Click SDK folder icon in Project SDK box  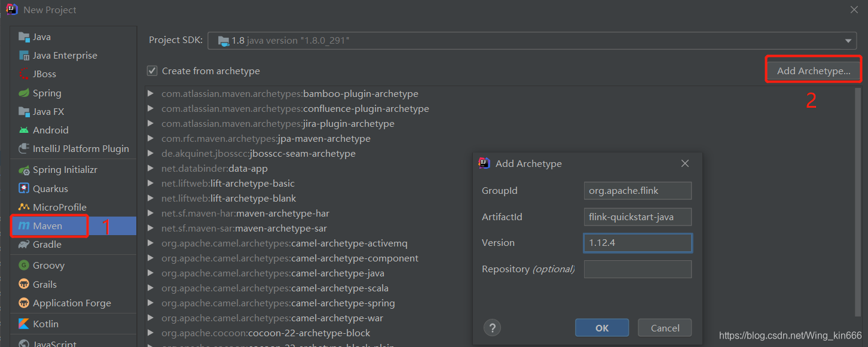[x=224, y=41]
